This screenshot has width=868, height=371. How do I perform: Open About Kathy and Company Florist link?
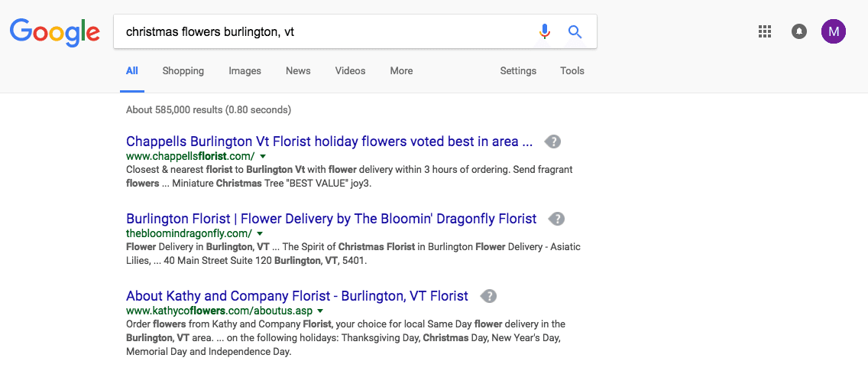click(296, 296)
